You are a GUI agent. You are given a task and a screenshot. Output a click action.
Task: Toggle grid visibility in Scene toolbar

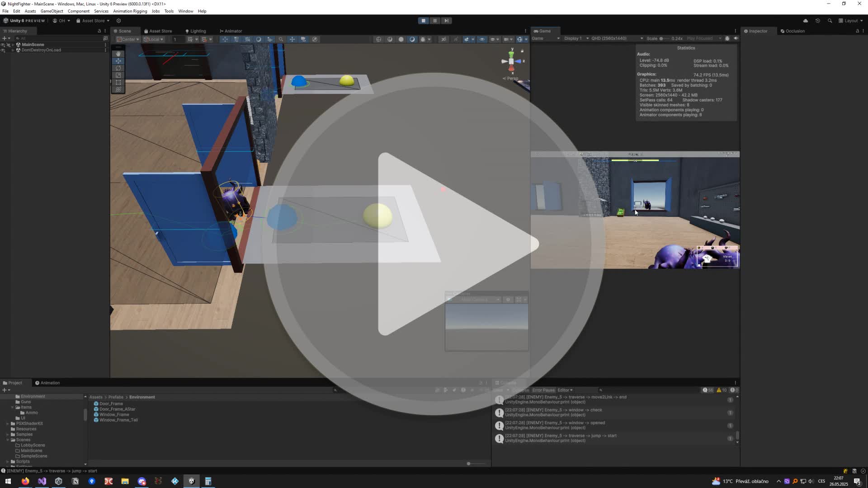pos(190,39)
